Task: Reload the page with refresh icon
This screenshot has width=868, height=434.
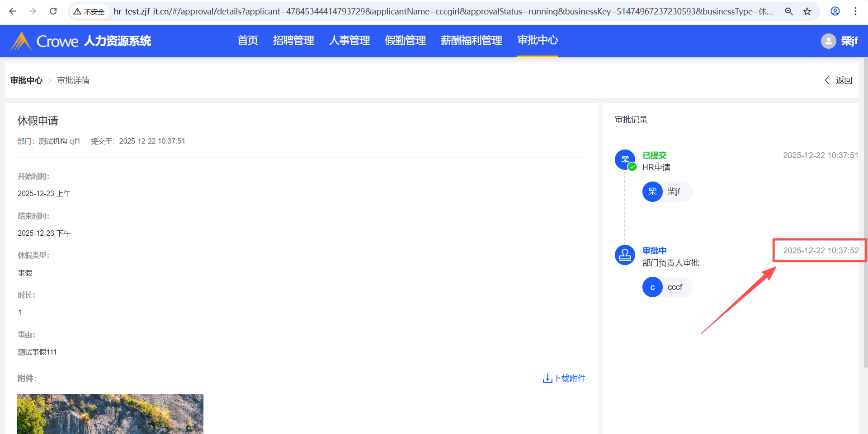Action: (53, 11)
